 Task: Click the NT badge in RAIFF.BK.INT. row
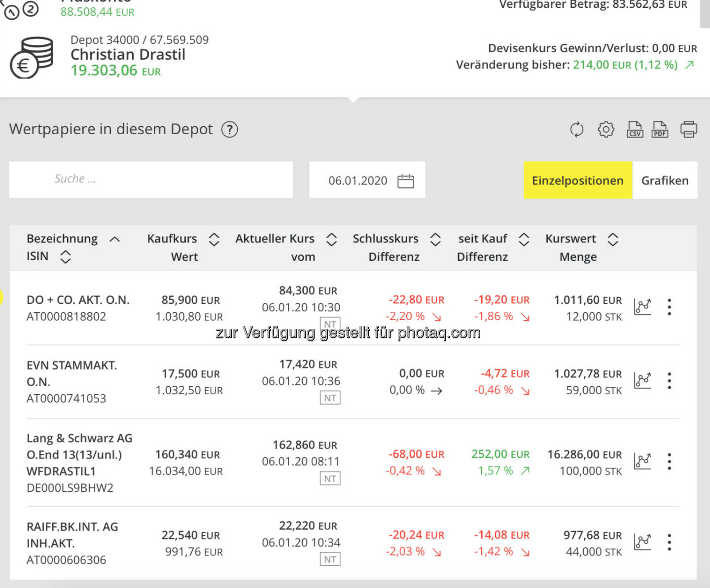pyautogui.click(x=330, y=559)
